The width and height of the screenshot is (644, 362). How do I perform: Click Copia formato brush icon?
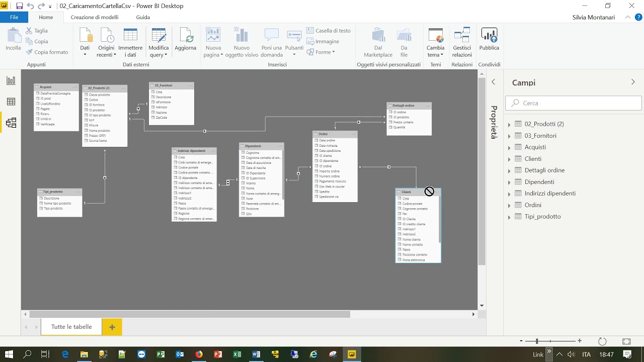(29, 52)
